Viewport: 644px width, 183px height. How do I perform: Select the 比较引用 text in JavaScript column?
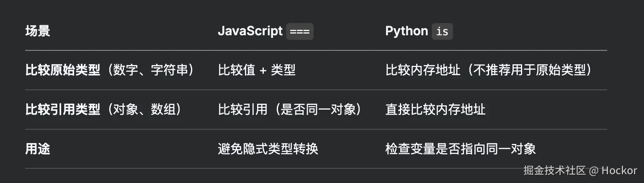point(242,110)
